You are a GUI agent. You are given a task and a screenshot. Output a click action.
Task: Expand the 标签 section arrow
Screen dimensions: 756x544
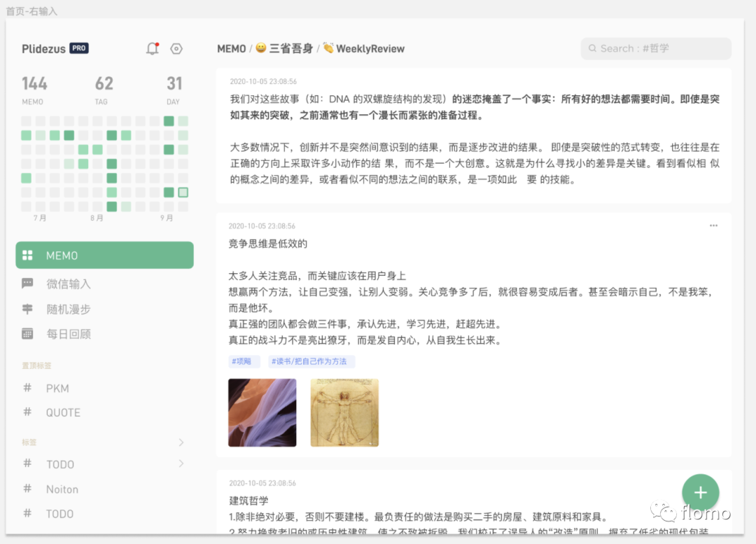(x=181, y=442)
